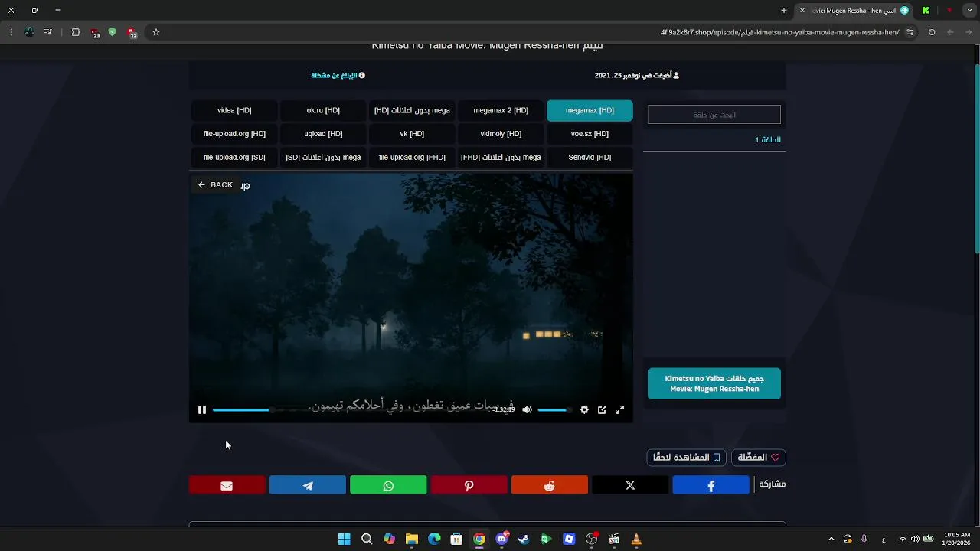Viewport: 980px width, 551px height.
Task: Show hidden system tray icons chevron
Action: point(831,539)
